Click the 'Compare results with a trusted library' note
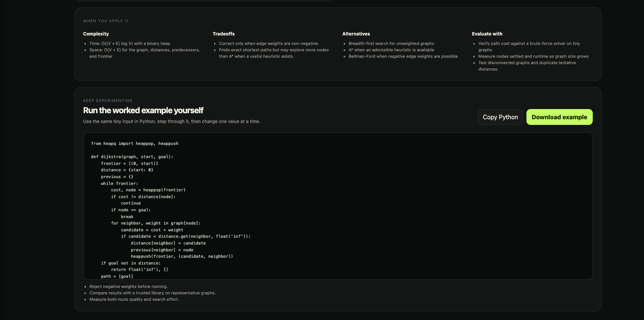The image size is (644, 320). (153, 293)
